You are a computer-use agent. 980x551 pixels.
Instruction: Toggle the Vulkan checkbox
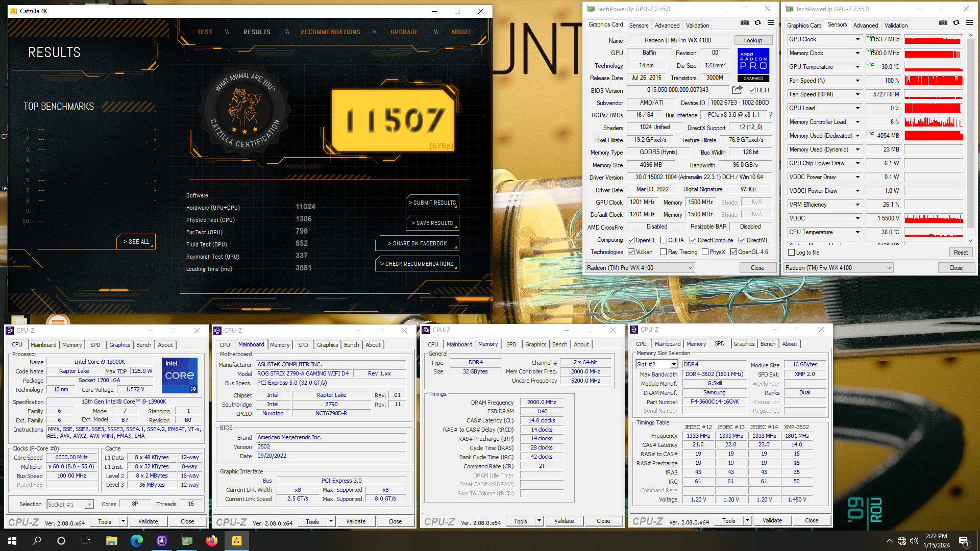click(x=631, y=252)
